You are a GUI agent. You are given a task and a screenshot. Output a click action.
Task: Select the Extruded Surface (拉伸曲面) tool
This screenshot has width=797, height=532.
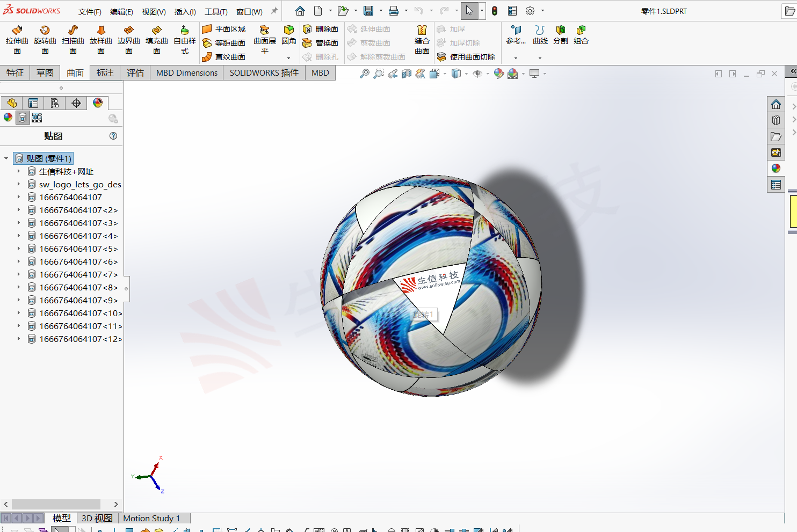[17, 40]
